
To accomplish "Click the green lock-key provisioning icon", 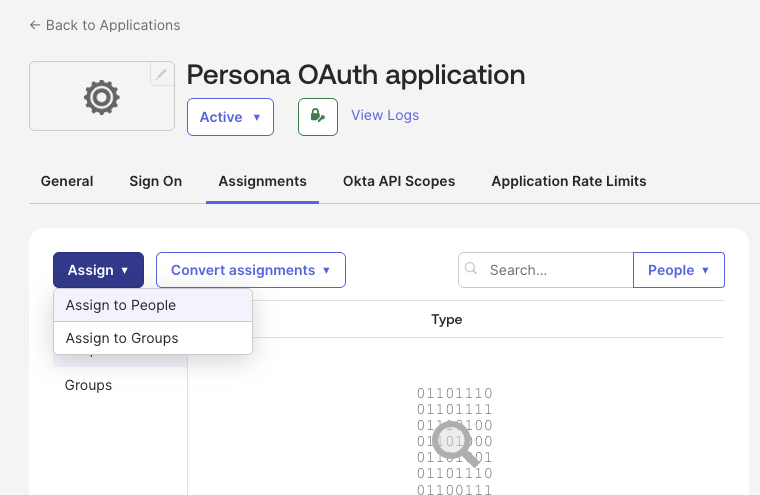I will click(318, 117).
